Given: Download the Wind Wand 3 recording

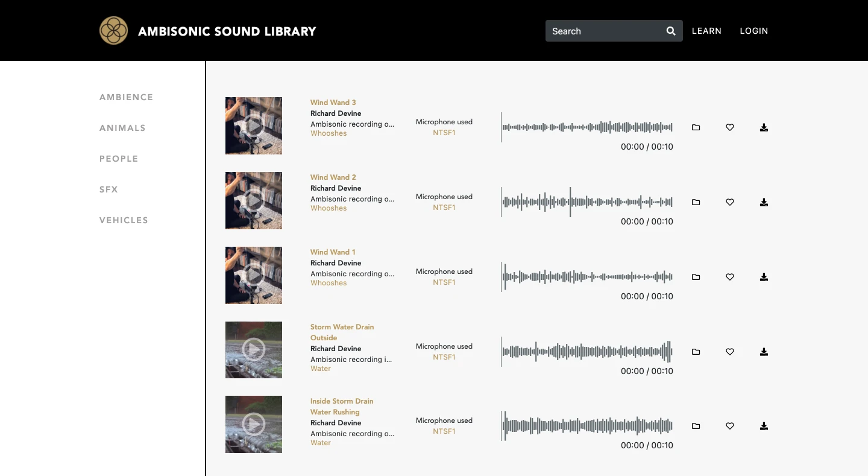Looking at the screenshot, I should pyautogui.click(x=764, y=127).
